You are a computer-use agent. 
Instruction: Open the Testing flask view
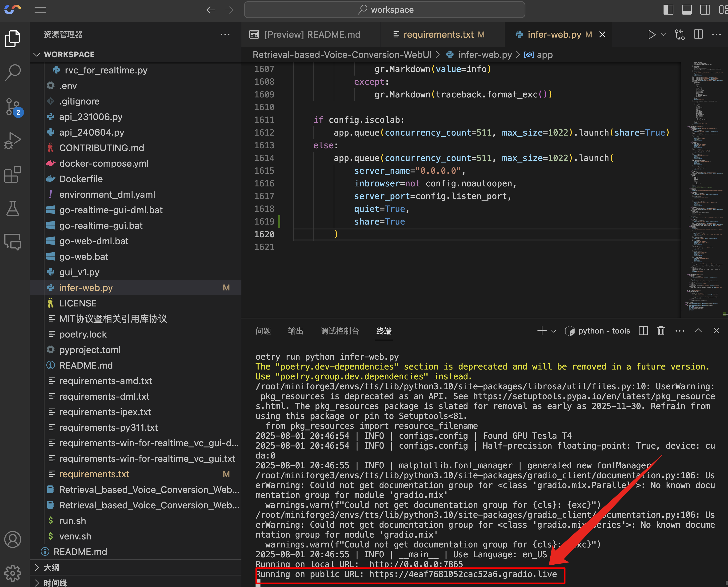pos(13,208)
